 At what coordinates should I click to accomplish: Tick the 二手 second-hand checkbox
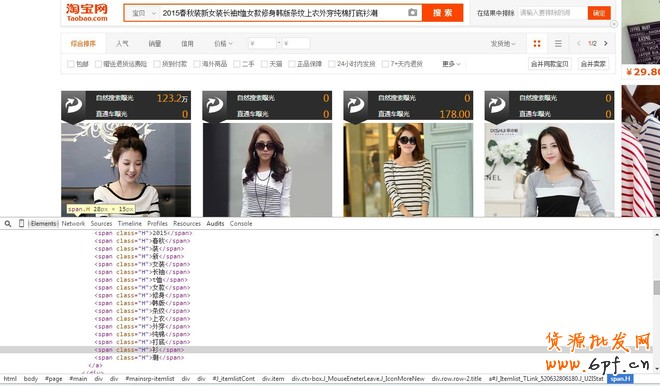[237, 64]
